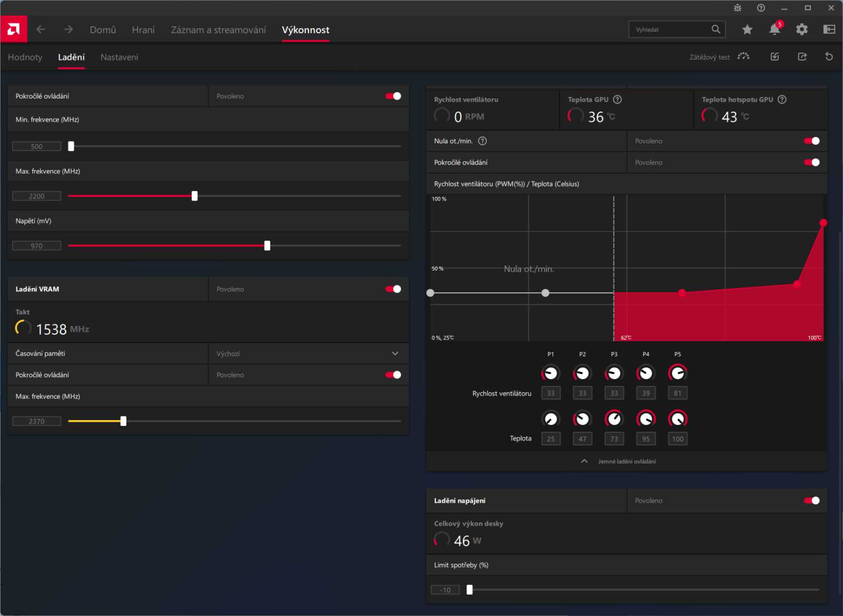Click P4 fan speed knob
The height and width of the screenshot is (616, 843).
pyautogui.click(x=646, y=373)
